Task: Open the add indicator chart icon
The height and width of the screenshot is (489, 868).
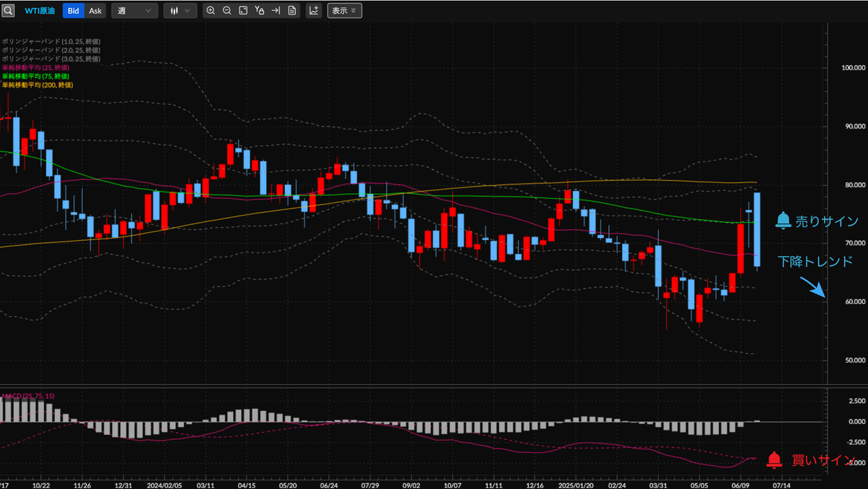Action: point(314,11)
